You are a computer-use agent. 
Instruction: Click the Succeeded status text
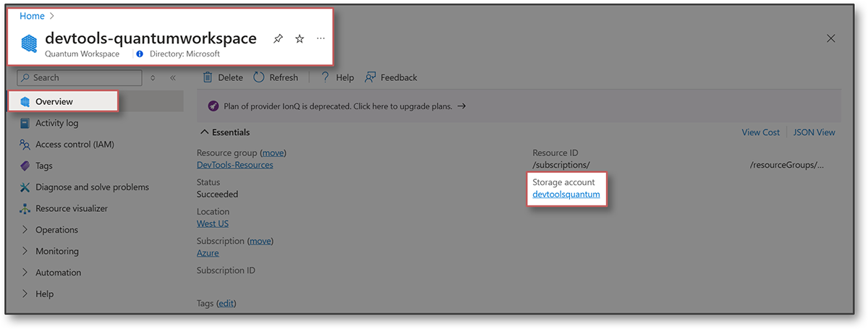tap(217, 195)
